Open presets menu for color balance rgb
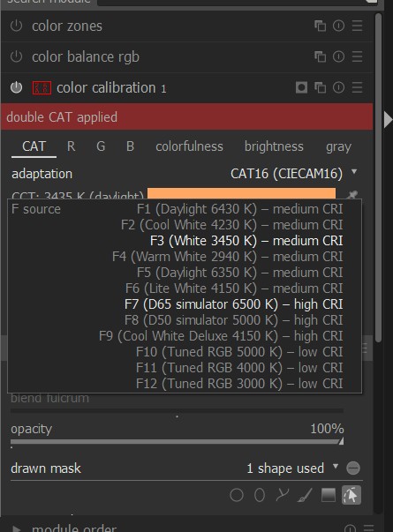The width and height of the screenshot is (393, 532). [x=357, y=56]
